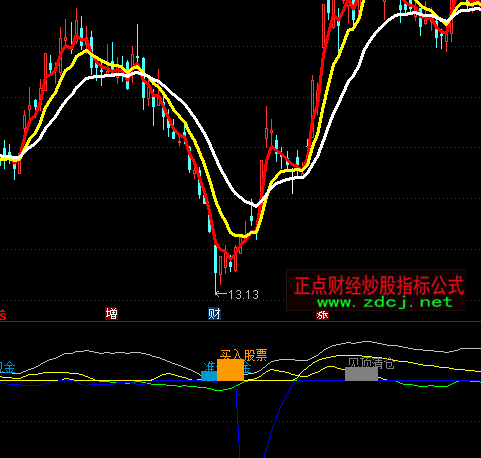Click the red divider line between chart panels

click(x=240, y=322)
